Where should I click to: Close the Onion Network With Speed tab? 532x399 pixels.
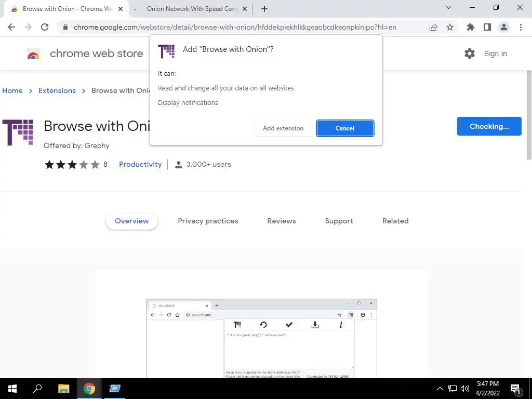coord(245,9)
